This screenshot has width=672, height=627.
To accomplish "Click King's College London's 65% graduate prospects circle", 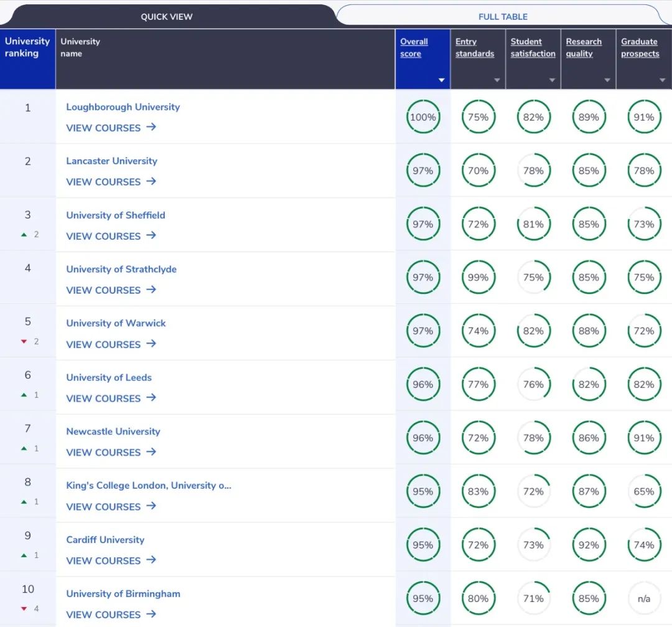I will click(644, 491).
